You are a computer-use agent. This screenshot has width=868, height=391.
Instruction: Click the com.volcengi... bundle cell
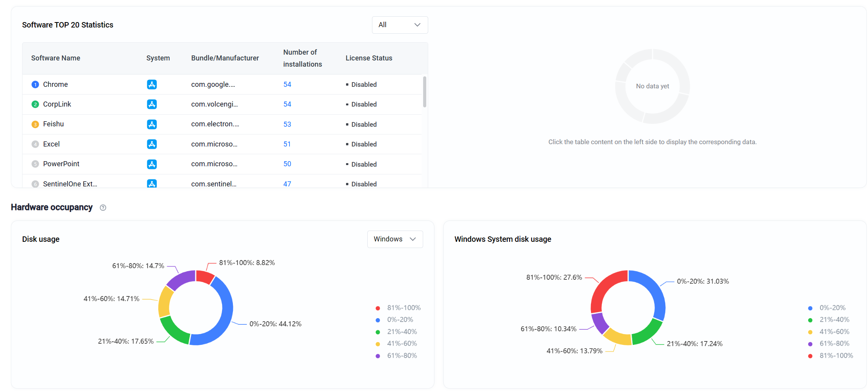(214, 104)
